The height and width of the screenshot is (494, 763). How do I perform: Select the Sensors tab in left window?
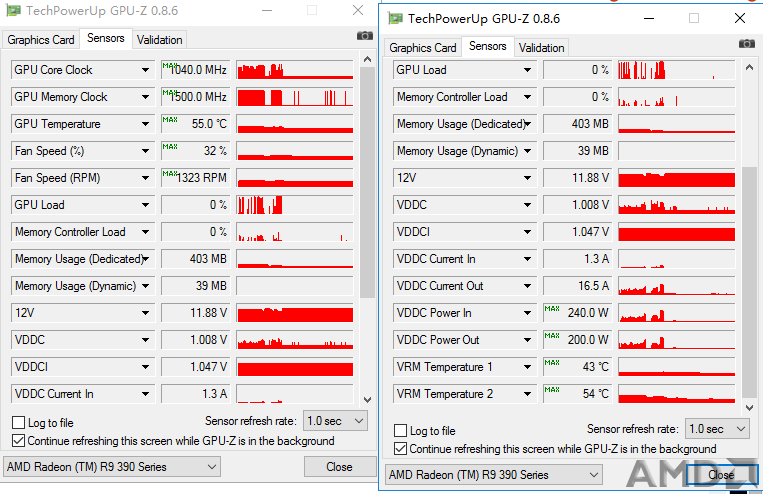tap(106, 38)
